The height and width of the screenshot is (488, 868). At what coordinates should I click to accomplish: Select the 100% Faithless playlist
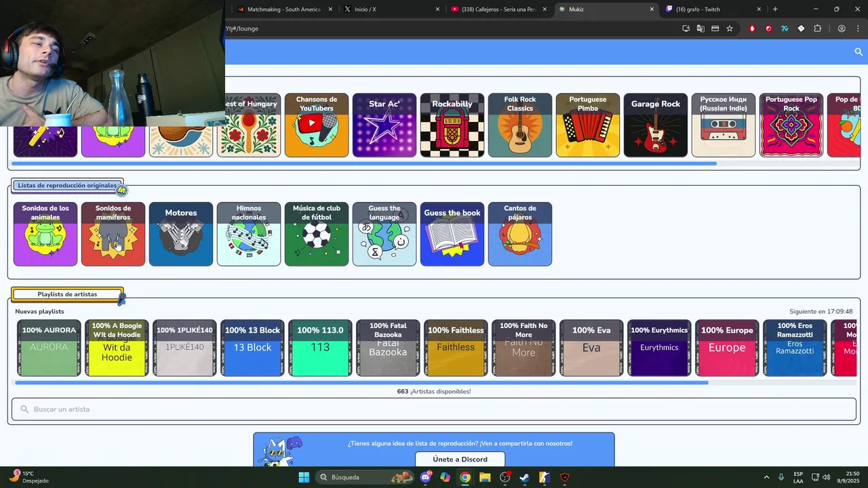point(456,348)
